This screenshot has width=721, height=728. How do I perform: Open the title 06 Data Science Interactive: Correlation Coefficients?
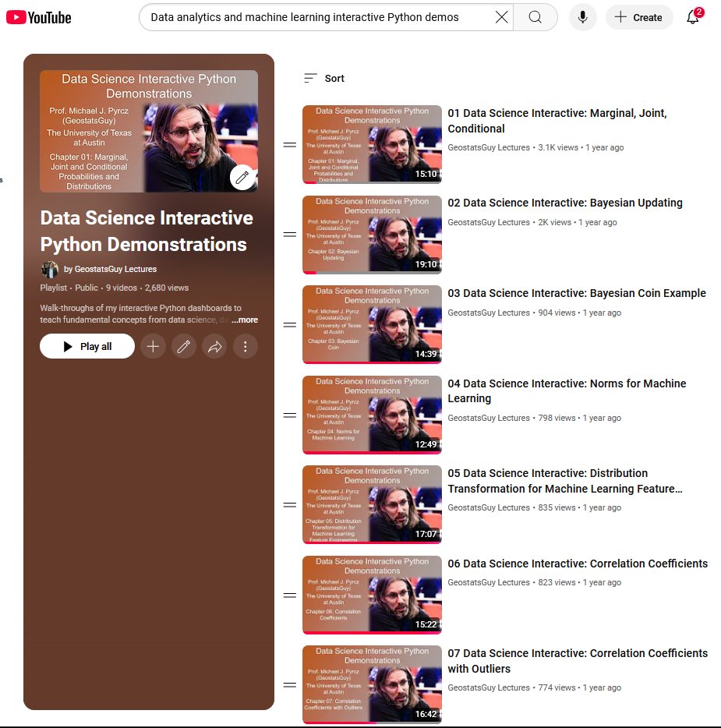coord(578,564)
